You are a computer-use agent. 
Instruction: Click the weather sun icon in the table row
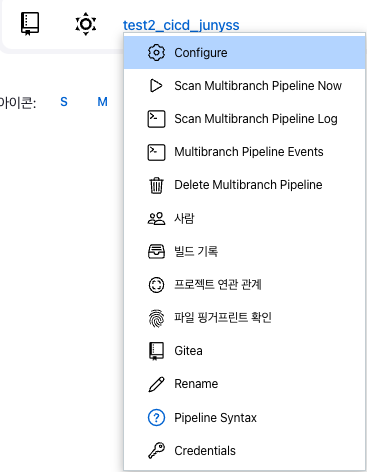86,24
